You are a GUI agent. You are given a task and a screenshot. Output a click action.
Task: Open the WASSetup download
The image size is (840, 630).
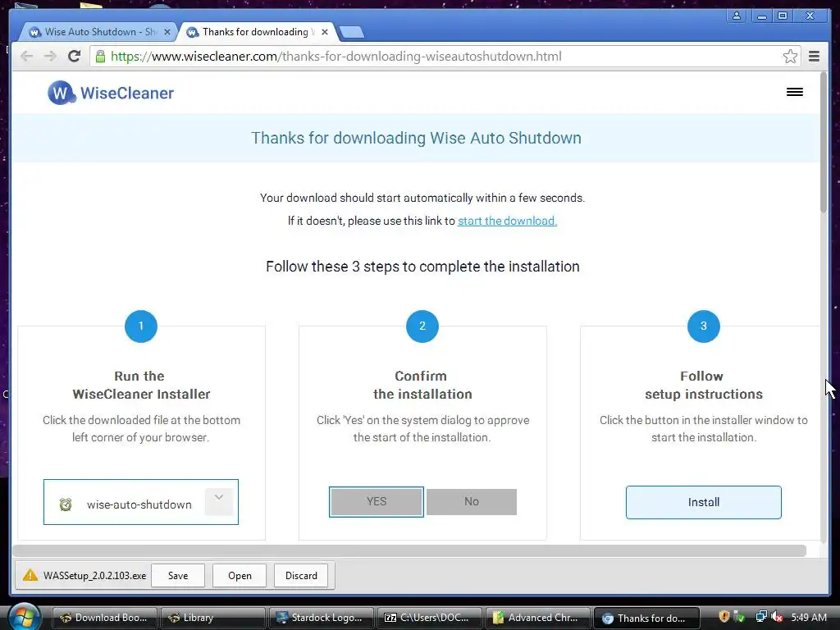point(240,575)
